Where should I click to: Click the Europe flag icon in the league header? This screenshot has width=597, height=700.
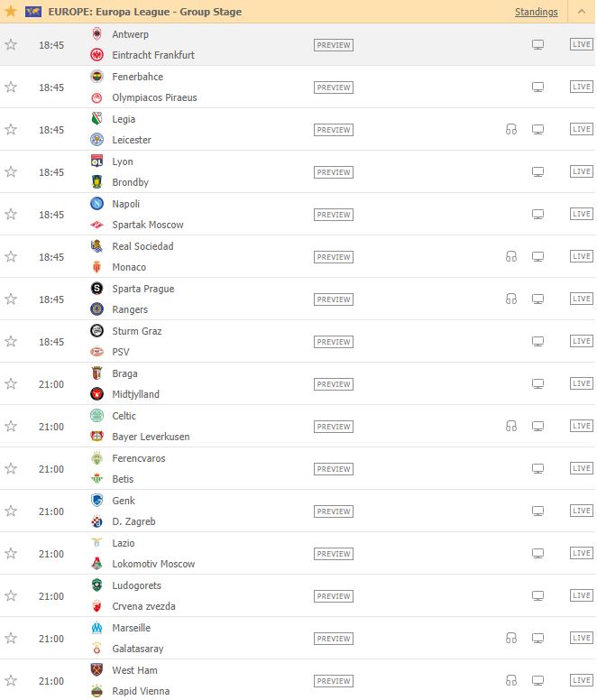coord(33,12)
